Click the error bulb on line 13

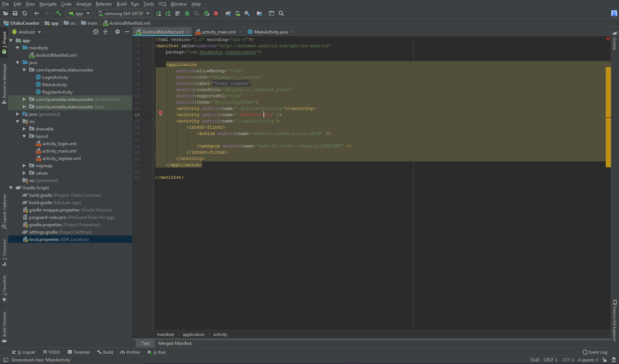(161, 113)
